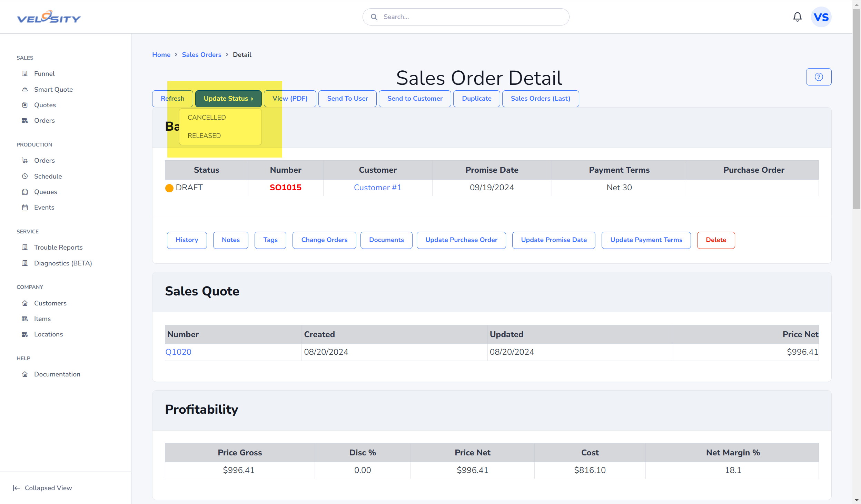Click the Smart Quote sidebar icon
Viewport: 861px width, 504px height.
coord(25,89)
